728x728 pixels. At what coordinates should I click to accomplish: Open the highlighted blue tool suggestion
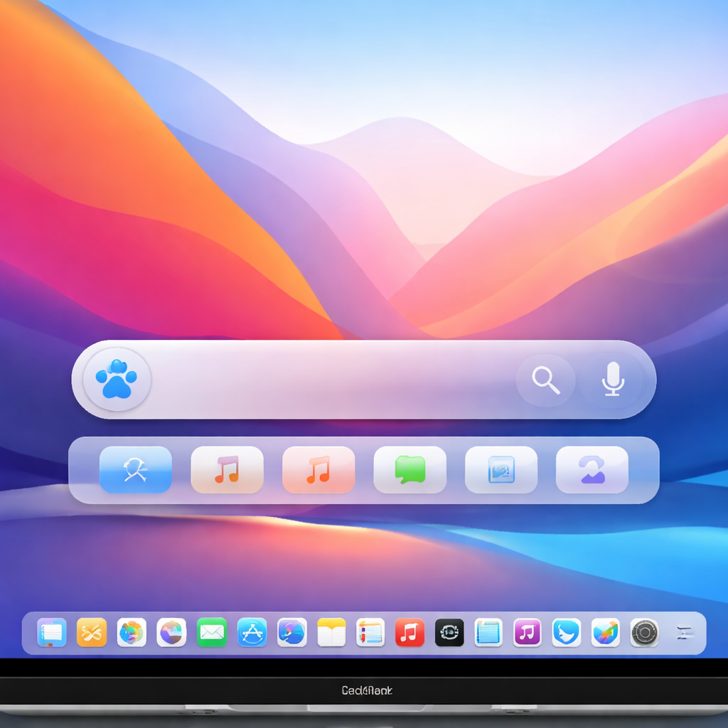(x=135, y=470)
